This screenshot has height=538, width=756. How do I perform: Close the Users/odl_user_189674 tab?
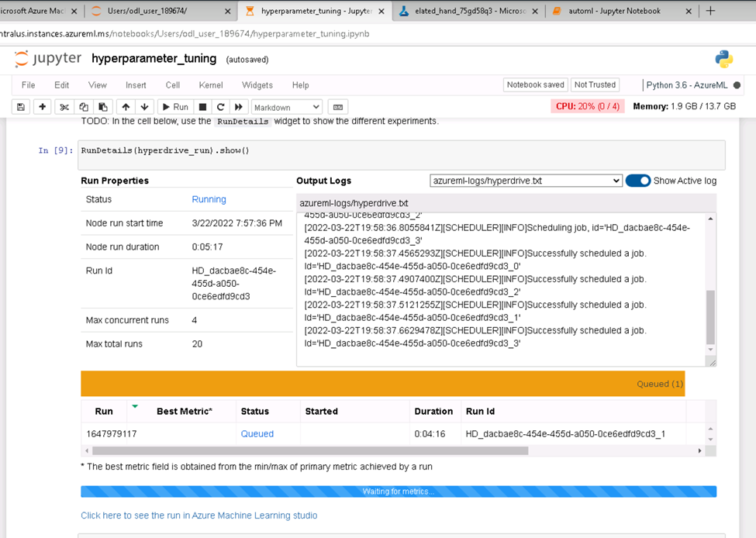tap(227, 11)
